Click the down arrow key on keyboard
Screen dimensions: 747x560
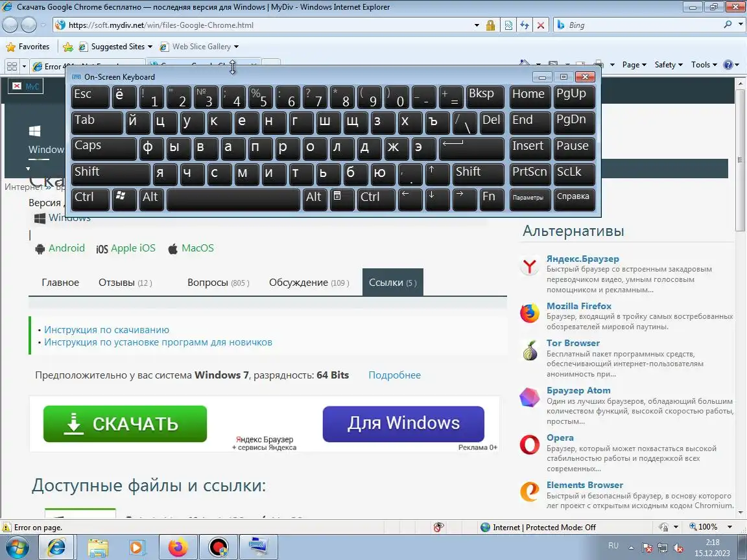click(437, 199)
